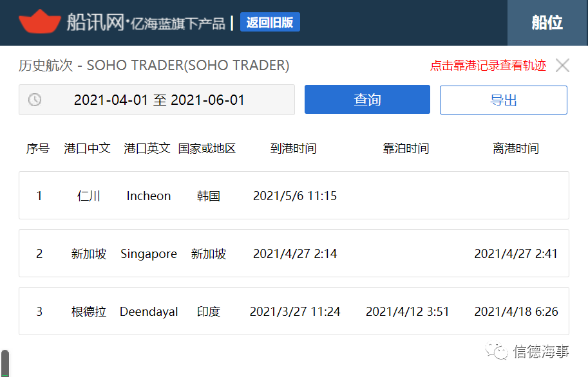This screenshot has width=588, height=377.
Task: Click the scrollbar handle at bottom left
Action: [5, 363]
